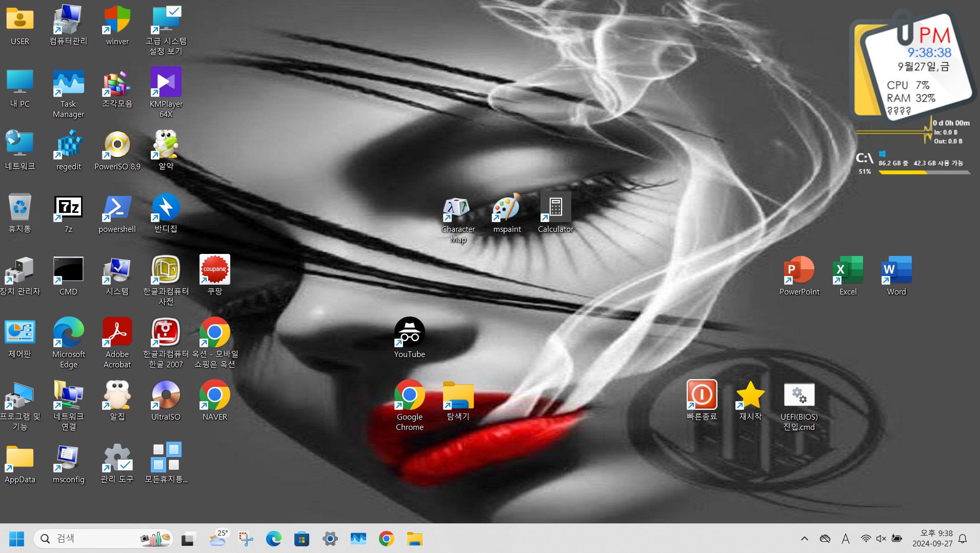
Task: Click the taskbar 검색 search box
Action: click(103, 539)
